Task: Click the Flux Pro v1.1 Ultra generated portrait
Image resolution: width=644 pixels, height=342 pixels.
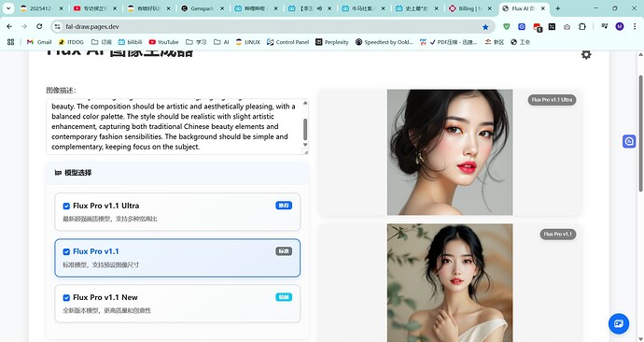Action: [x=450, y=152]
